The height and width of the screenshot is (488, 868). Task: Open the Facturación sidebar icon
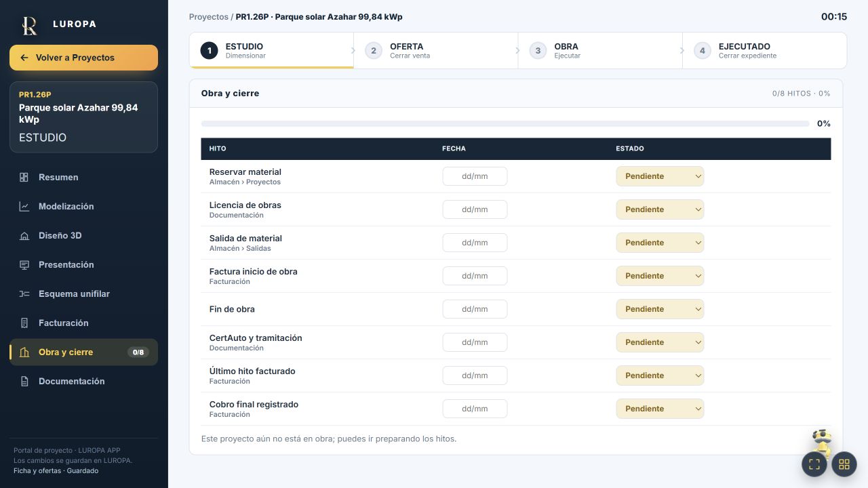pos(24,323)
